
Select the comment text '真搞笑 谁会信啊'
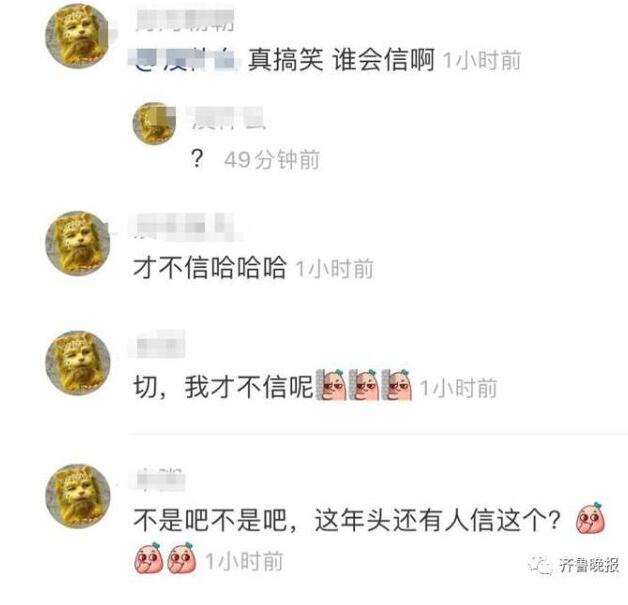[x=341, y=60]
